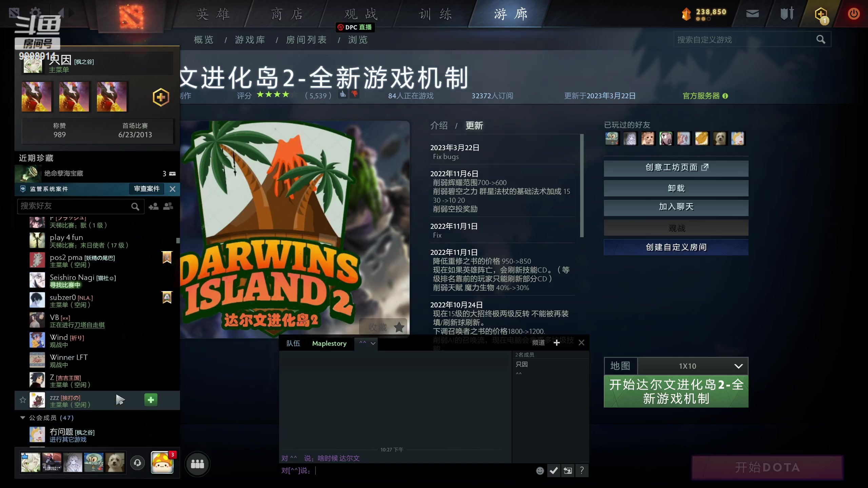Viewport: 868px width, 488px height.
Task: Switch to the Game Library sub-tab
Action: click(x=250, y=40)
